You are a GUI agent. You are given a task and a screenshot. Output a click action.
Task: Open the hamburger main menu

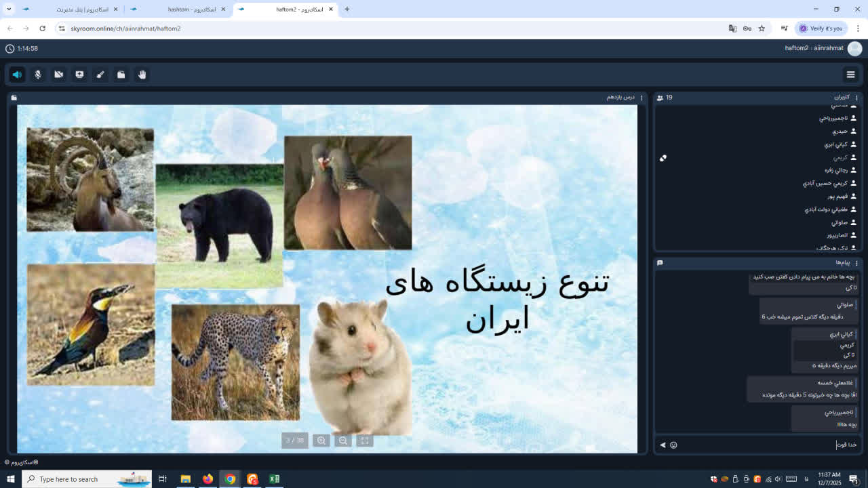click(850, 75)
